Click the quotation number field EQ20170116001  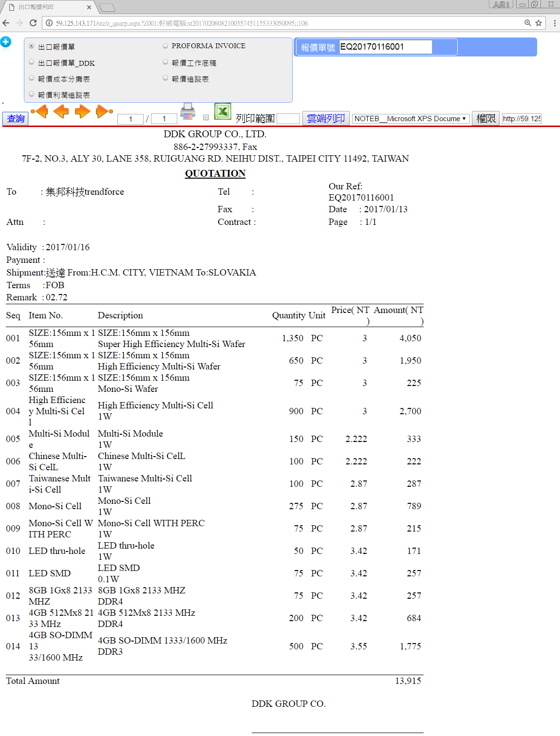(385, 47)
